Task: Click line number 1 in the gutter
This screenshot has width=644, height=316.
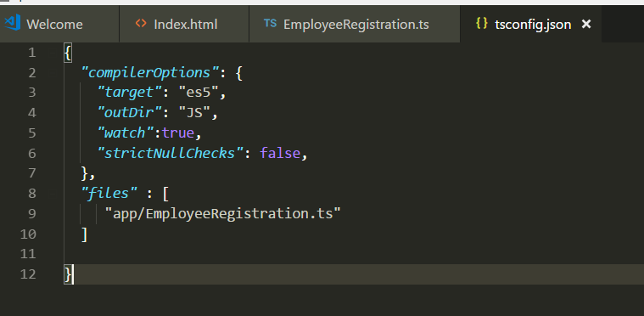Action: click(32, 53)
